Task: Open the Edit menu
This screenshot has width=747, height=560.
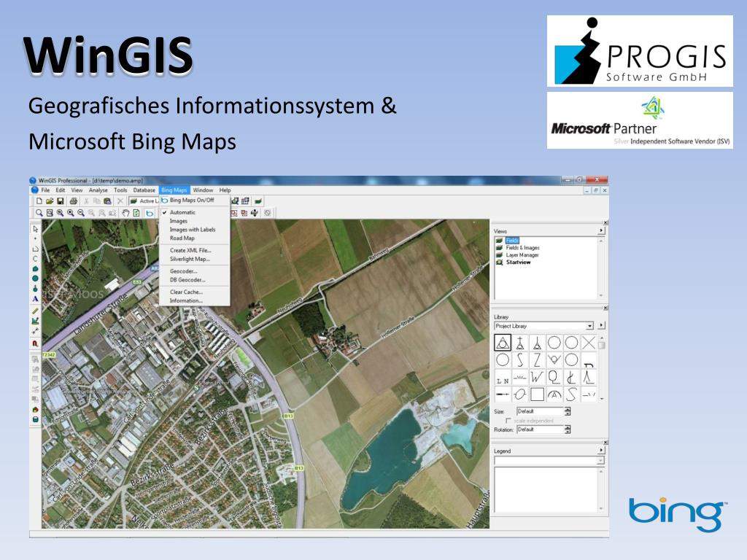Action: [61, 190]
